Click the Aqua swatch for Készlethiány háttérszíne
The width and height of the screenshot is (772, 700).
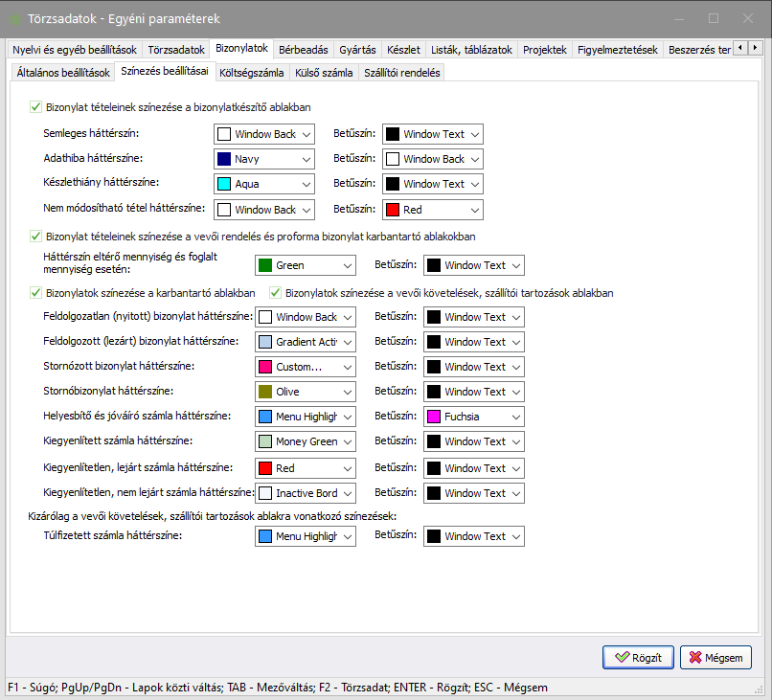pyautogui.click(x=224, y=184)
